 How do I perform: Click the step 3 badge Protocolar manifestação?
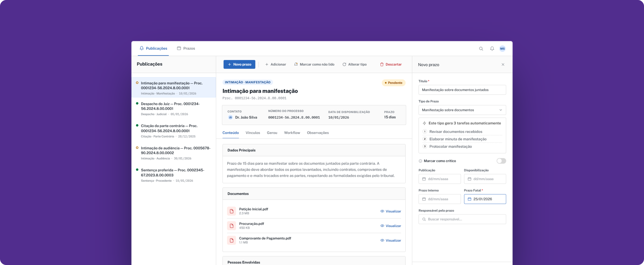tap(424, 146)
